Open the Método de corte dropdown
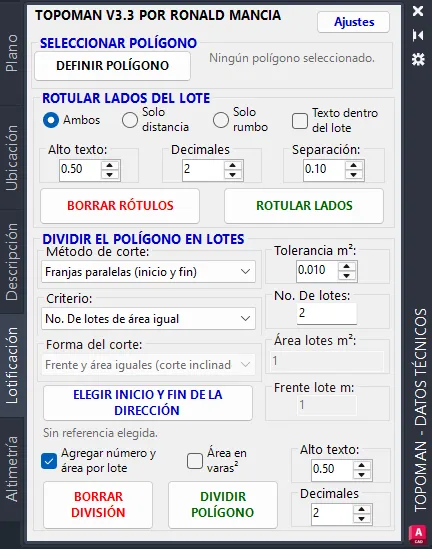Image resolution: width=432 pixels, height=549 pixels. 148,272
